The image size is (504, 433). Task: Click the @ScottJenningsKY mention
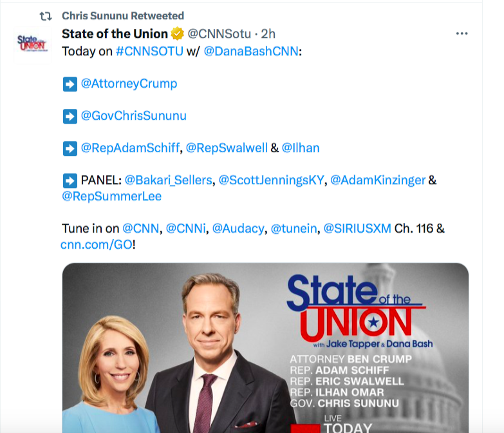[272, 180]
